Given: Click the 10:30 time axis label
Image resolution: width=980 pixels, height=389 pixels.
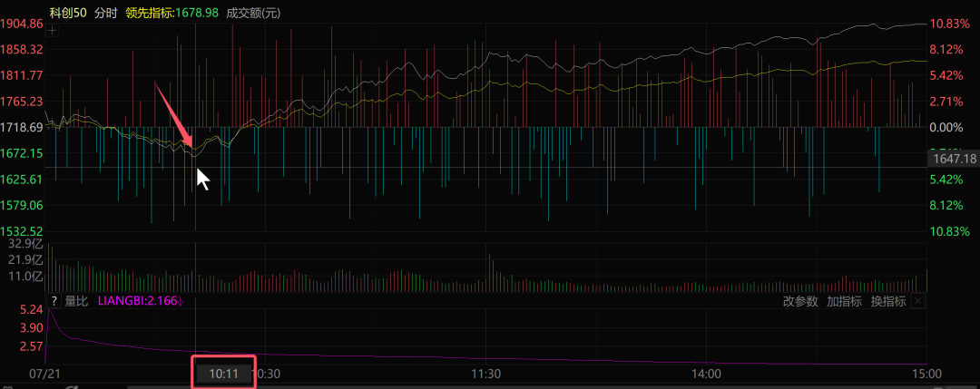Looking at the screenshot, I should pos(267,374).
